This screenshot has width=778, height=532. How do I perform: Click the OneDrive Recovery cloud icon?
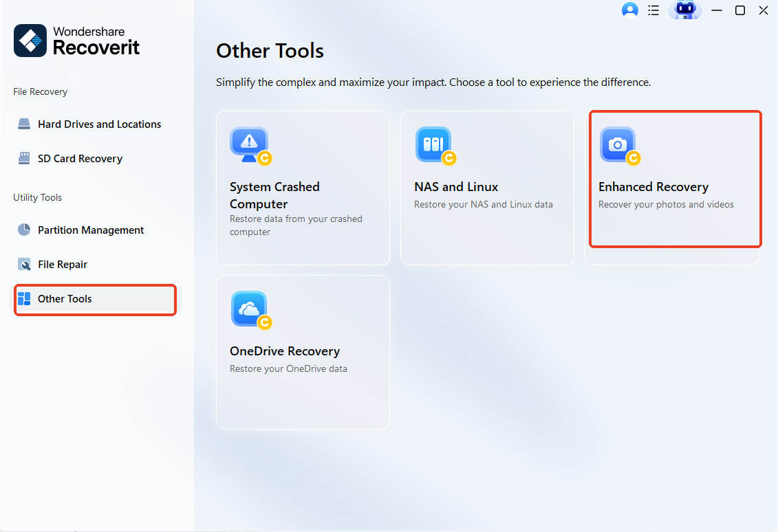tap(250, 310)
